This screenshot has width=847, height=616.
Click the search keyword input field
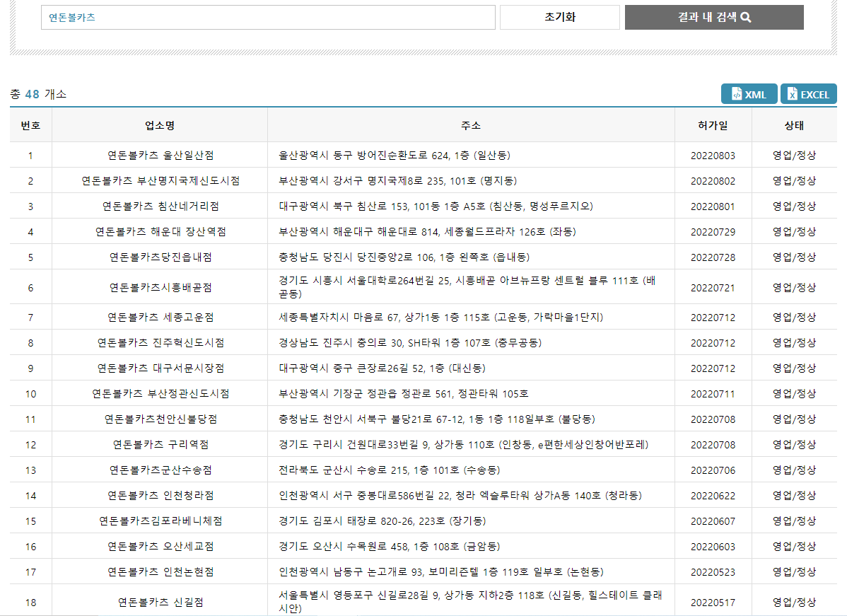click(x=268, y=17)
